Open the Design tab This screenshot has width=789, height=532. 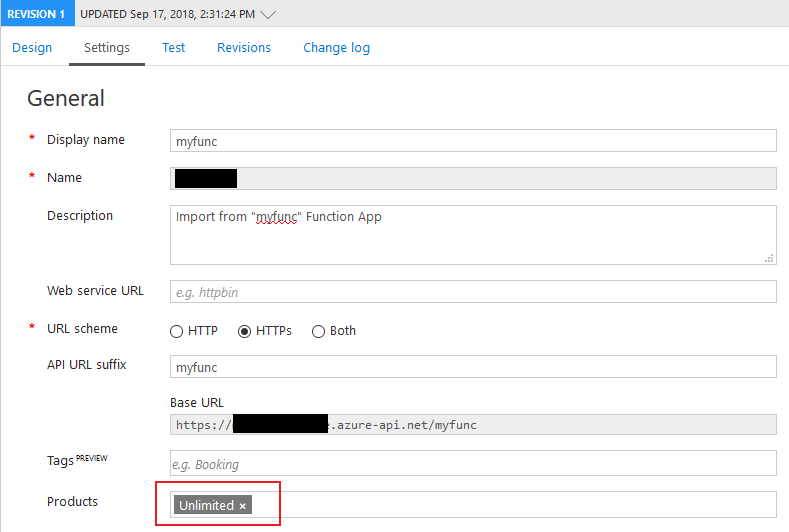click(x=32, y=47)
